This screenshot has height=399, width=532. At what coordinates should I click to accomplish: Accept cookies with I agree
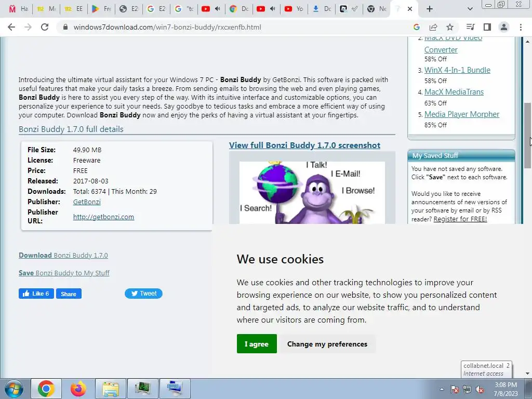[257, 344]
